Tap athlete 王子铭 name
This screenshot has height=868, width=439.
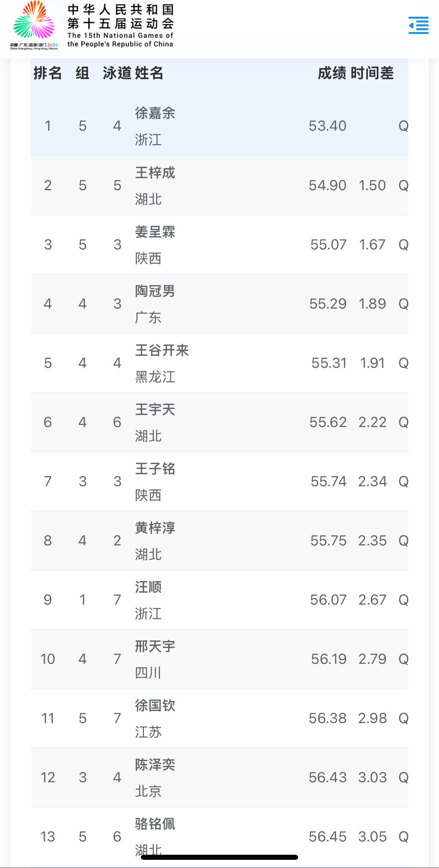coord(155,469)
